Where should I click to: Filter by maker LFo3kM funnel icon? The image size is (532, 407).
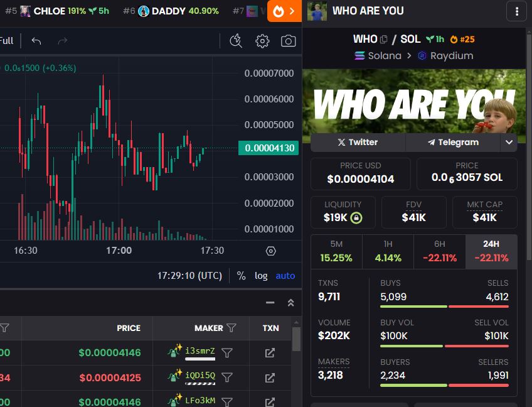(x=226, y=402)
